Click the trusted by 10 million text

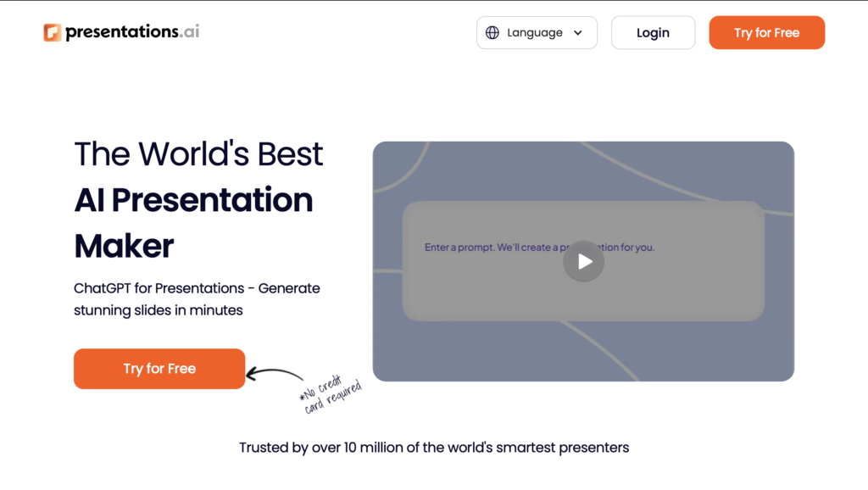(433, 447)
